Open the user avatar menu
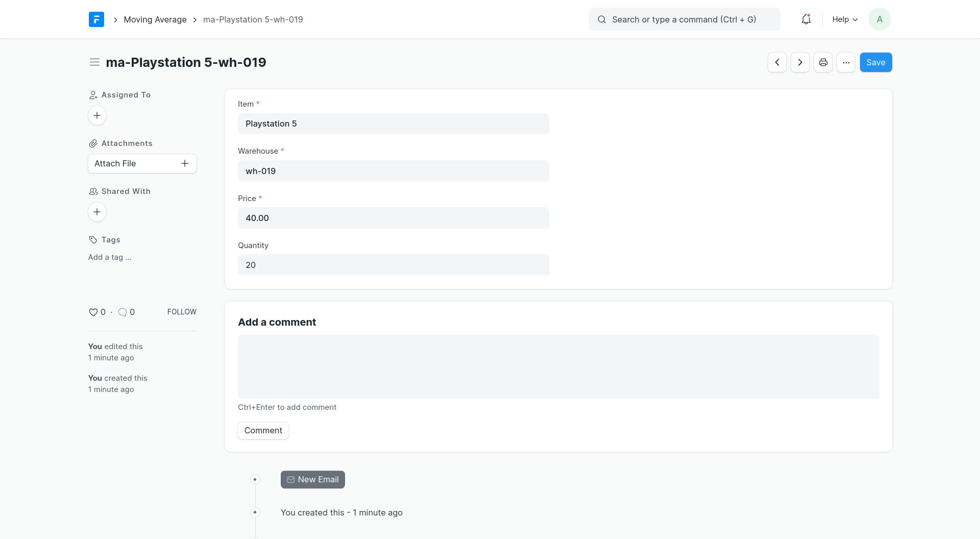This screenshot has height=539, width=980. (879, 19)
